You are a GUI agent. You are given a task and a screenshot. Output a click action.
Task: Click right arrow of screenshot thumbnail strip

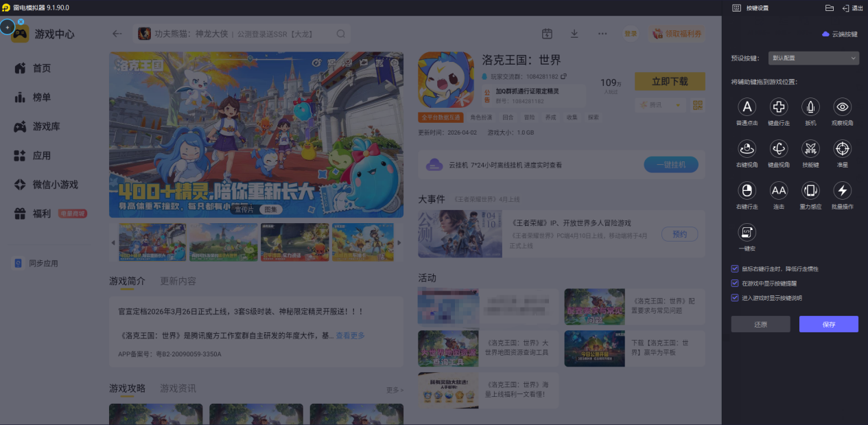click(x=399, y=243)
